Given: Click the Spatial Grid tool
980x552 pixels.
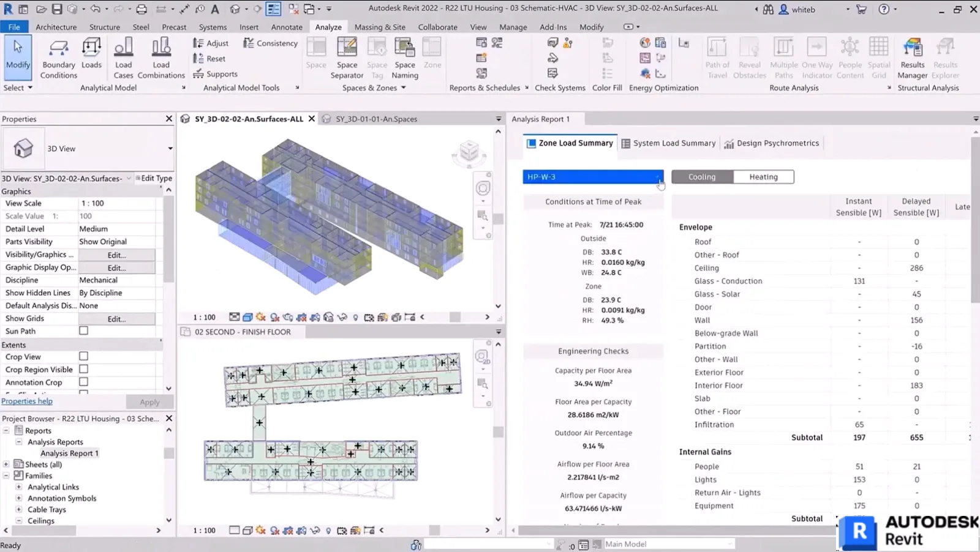Looking at the screenshot, I should coord(879,59).
